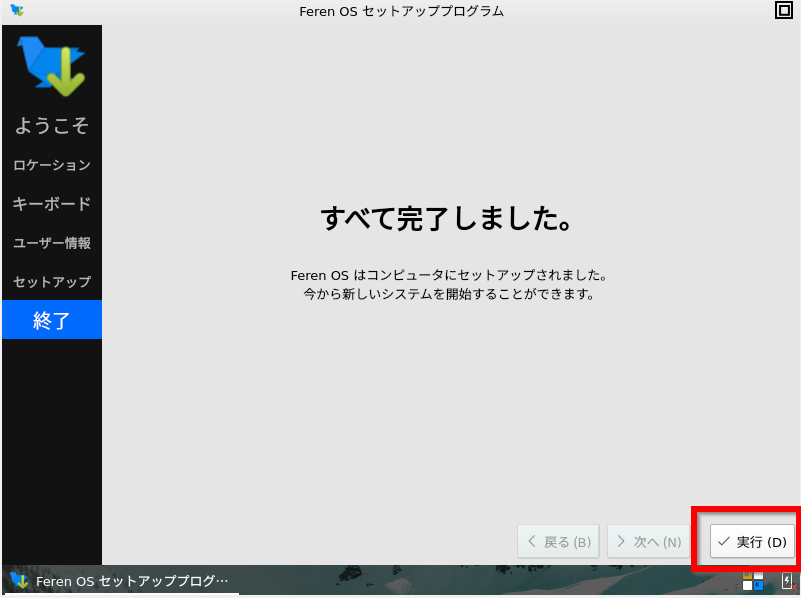Select the ようこそ step in sidebar

tap(52, 125)
